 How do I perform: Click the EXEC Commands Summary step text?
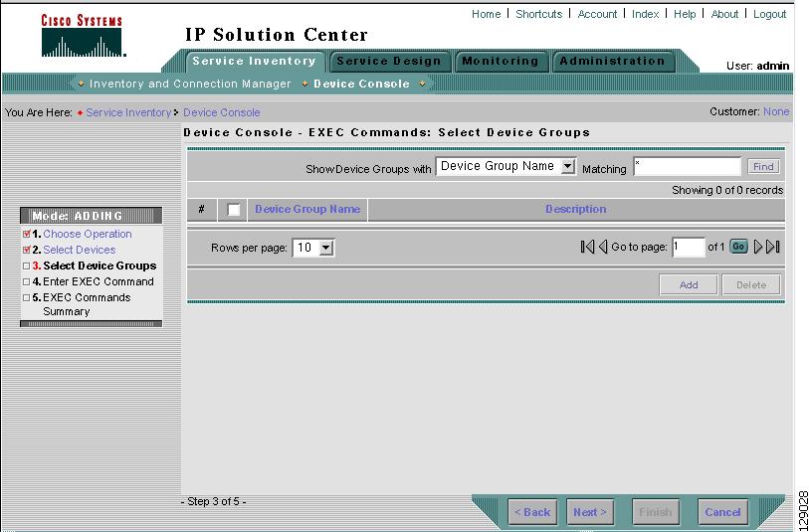tap(87, 304)
